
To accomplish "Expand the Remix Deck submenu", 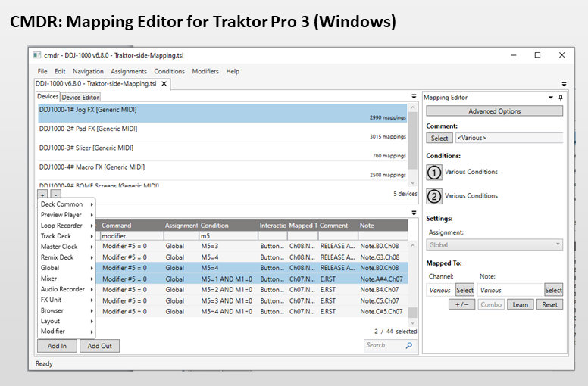I will 67,257.
